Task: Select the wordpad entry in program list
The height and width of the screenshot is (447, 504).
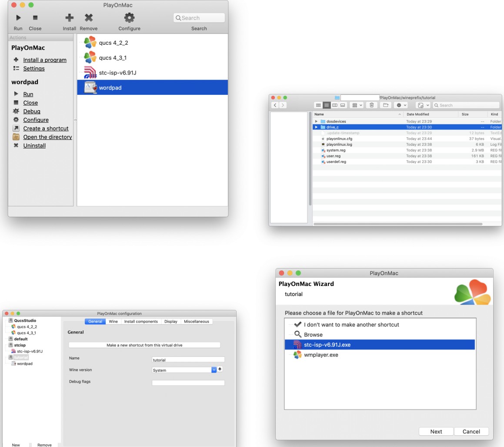Action: [x=152, y=87]
